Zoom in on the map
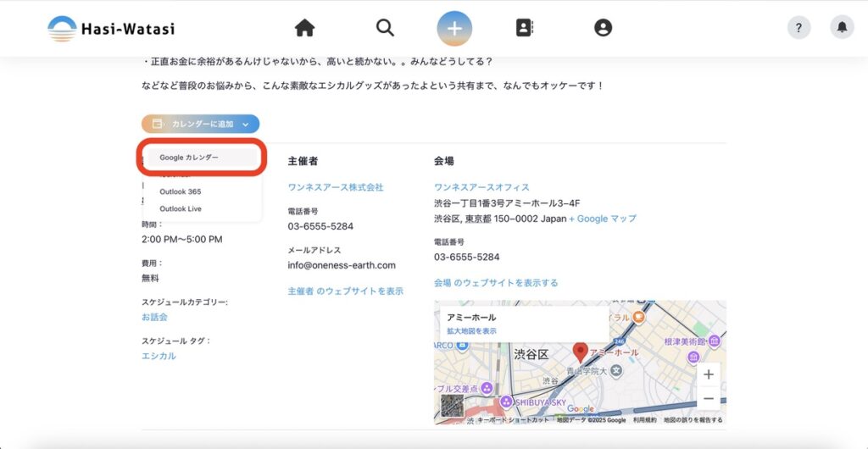Viewport: 868px width, 449px height. pos(708,374)
